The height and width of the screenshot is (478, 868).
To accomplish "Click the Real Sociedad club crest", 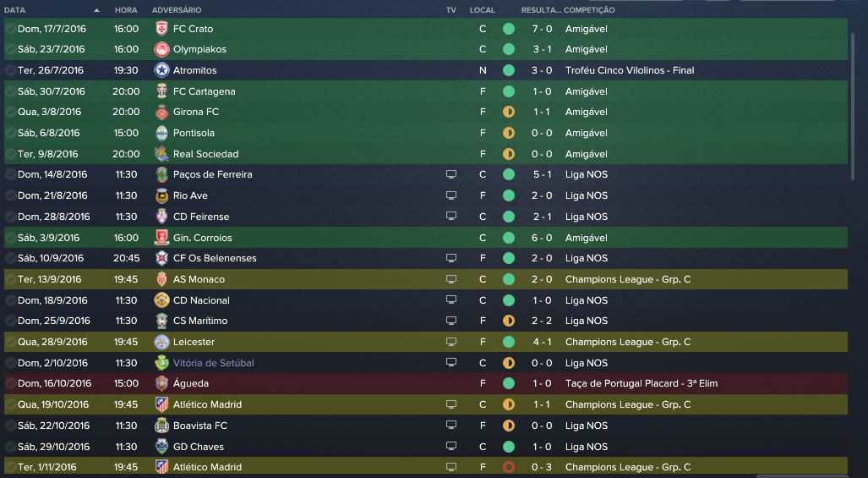I will click(161, 154).
